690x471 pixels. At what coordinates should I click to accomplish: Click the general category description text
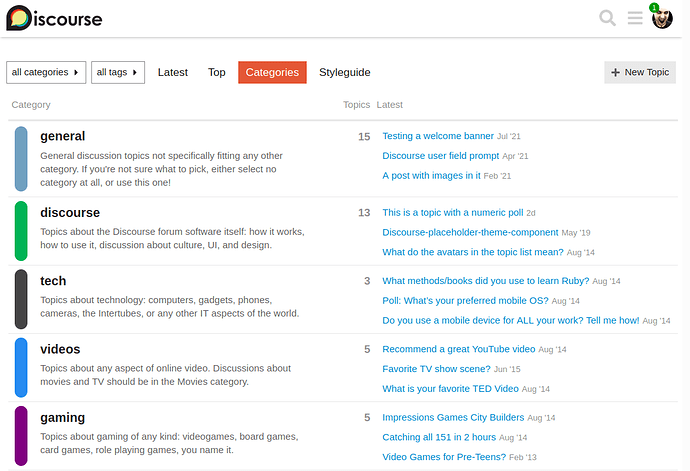[161, 169]
